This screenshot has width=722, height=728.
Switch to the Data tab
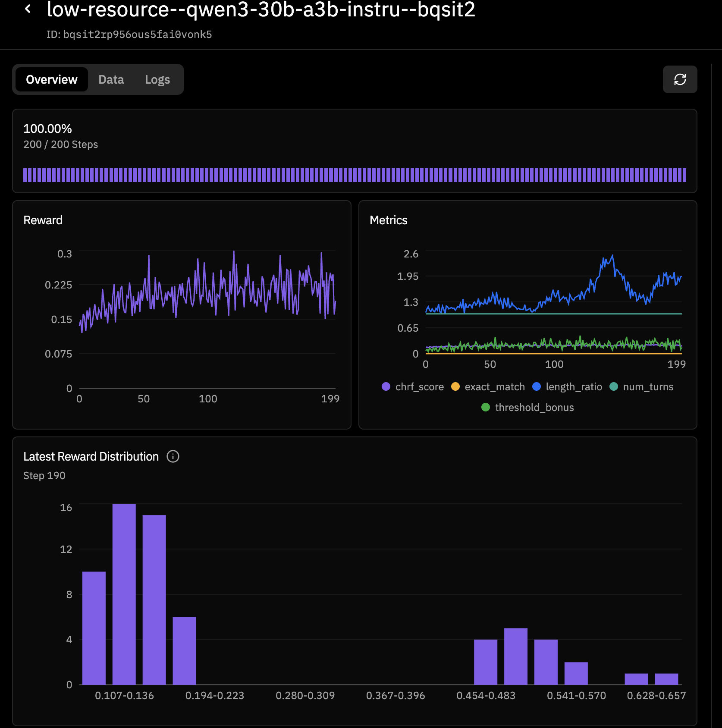111,79
